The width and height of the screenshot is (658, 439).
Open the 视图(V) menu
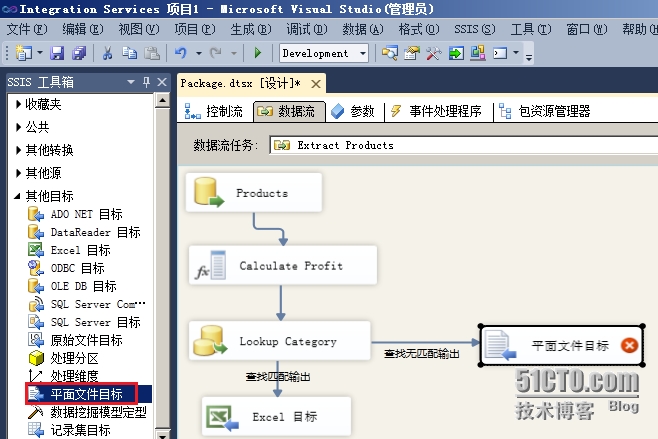tap(139, 29)
